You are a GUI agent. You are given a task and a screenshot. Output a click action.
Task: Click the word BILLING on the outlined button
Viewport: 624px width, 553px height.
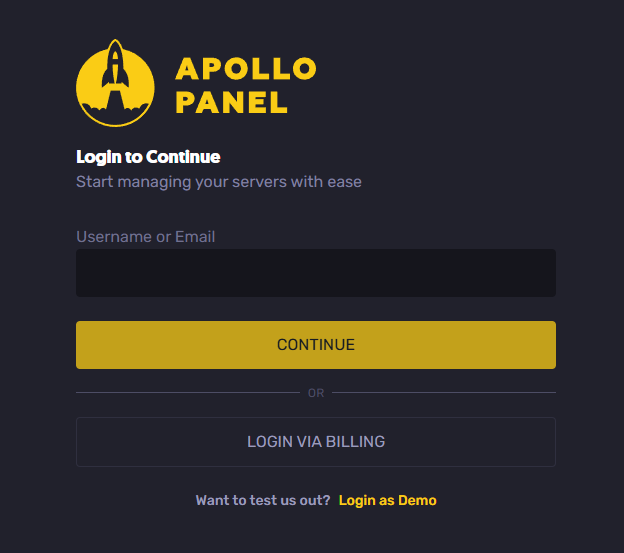pyautogui.click(x=355, y=442)
